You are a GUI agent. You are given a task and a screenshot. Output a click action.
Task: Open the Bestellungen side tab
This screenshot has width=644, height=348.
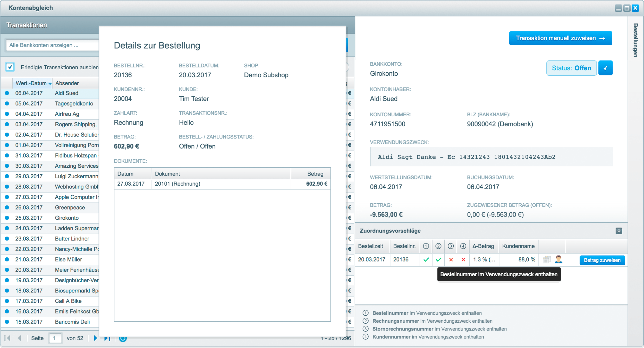635,40
